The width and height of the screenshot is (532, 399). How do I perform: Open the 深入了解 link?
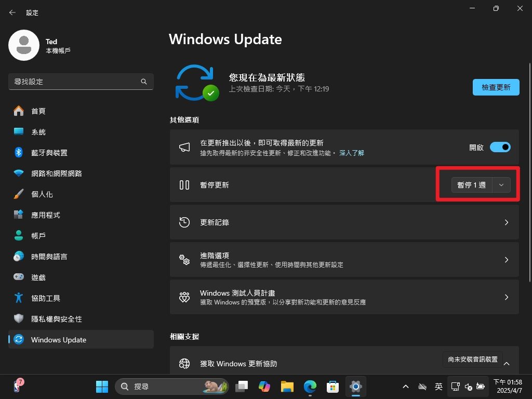click(352, 153)
